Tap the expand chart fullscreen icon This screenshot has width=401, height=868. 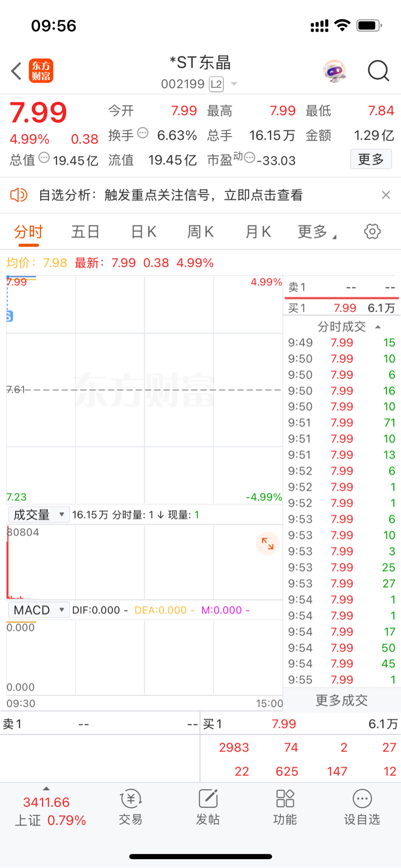tap(267, 544)
